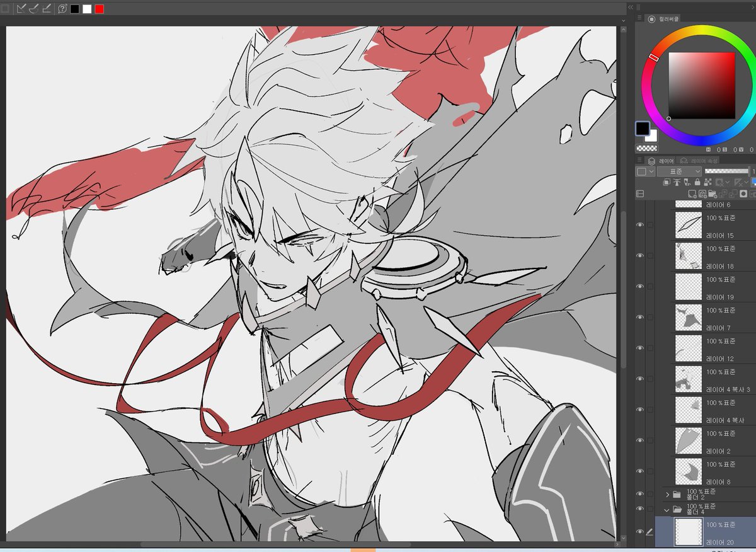Viewport: 756px width, 552px height.
Task: Hide layer 레이어 15
Action: pyautogui.click(x=641, y=225)
